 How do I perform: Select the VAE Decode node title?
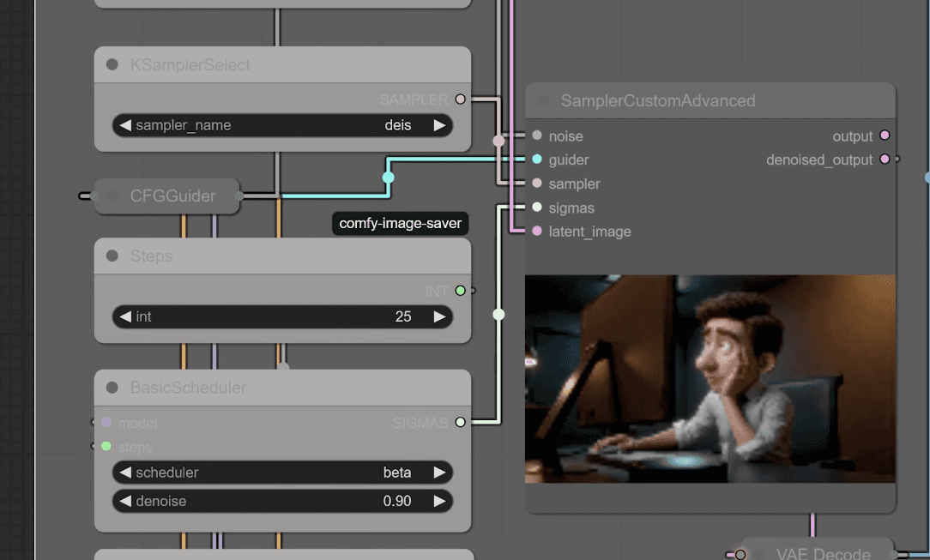[x=824, y=553]
